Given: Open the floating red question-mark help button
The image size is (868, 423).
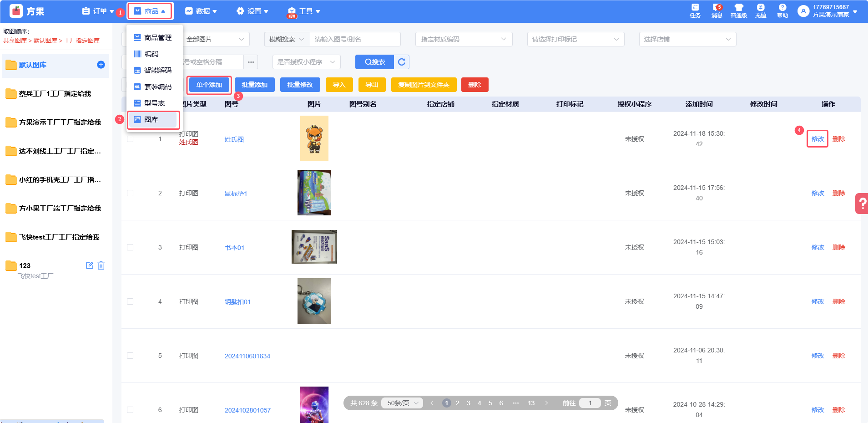Looking at the screenshot, I should click(x=862, y=203).
